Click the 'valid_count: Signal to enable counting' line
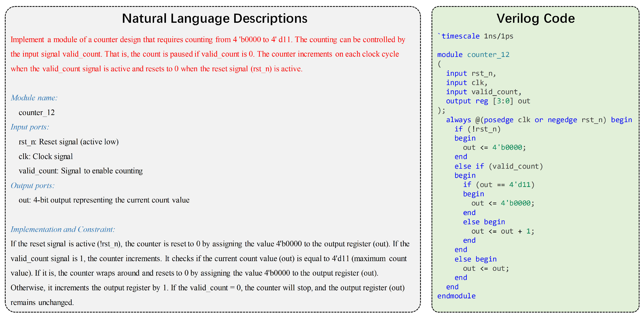Image resolution: width=644 pixels, height=317 pixels. pos(80,171)
